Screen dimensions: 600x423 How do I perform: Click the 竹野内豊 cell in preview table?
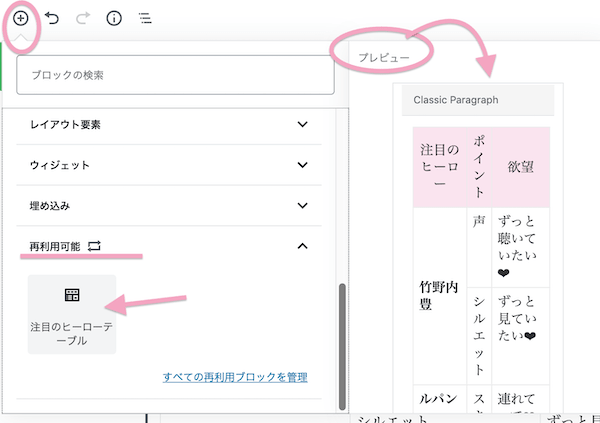(440, 296)
